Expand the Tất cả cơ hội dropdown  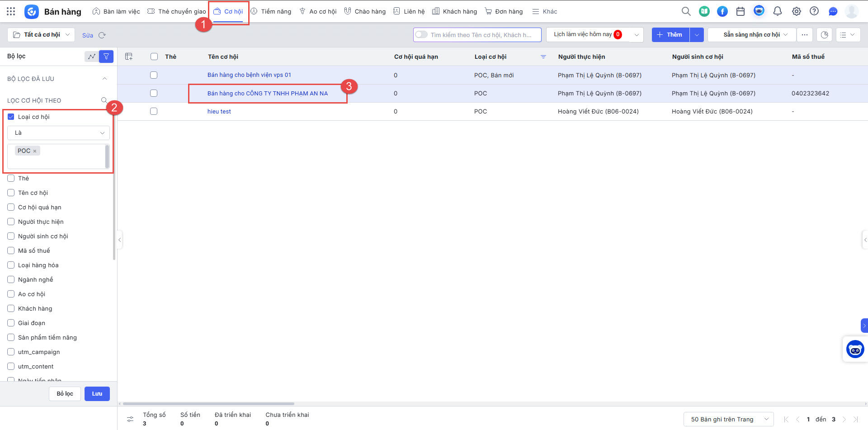[x=41, y=35]
